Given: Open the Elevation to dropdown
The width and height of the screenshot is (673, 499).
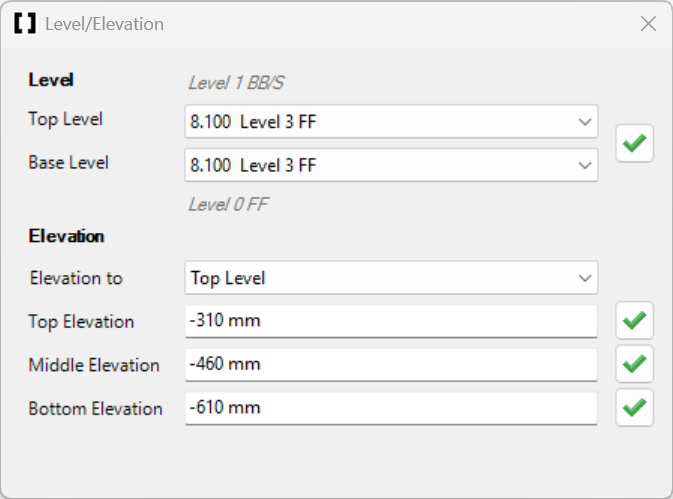Looking at the screenshot, I should tap(391, 278).
